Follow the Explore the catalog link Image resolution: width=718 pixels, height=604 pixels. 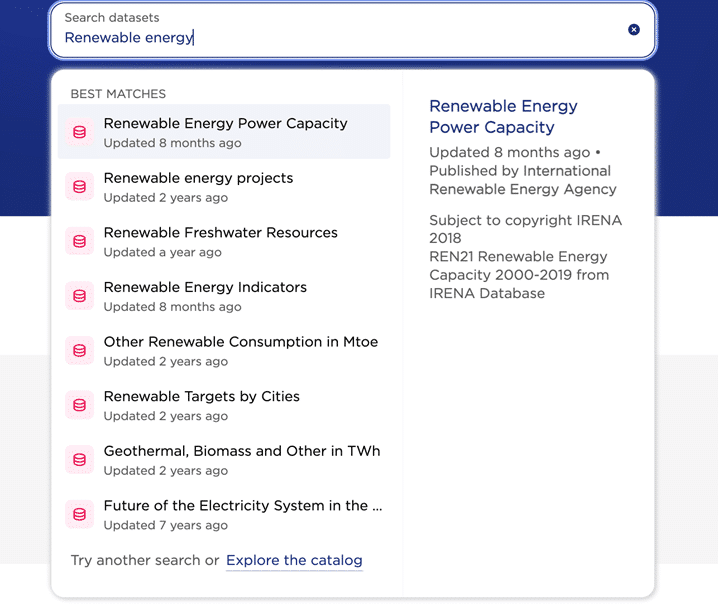(294, 560)
